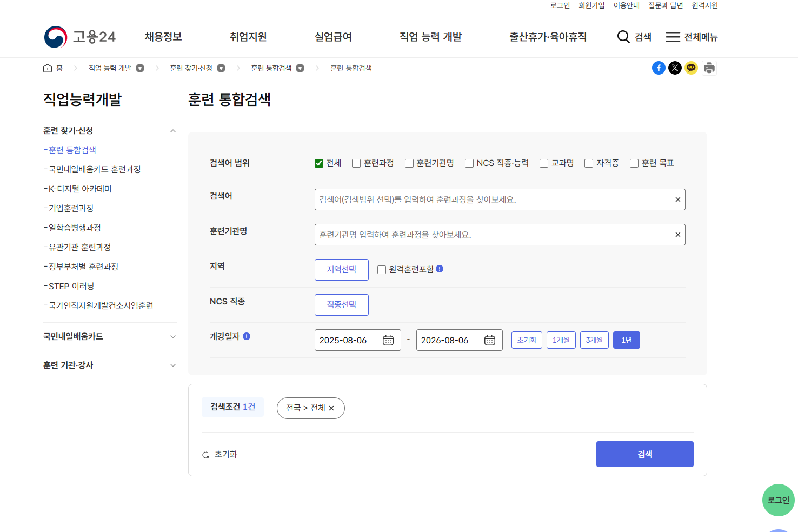Open 훈련 통합검색 breadcrumb dropdown
The image size is (798, 532).
click(300, 68)
